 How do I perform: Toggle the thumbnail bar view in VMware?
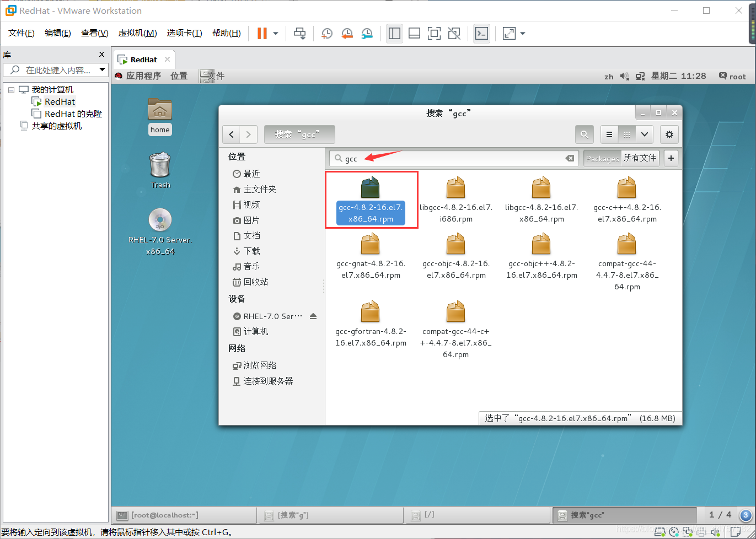pyautogui.click(x=414, y=34)
